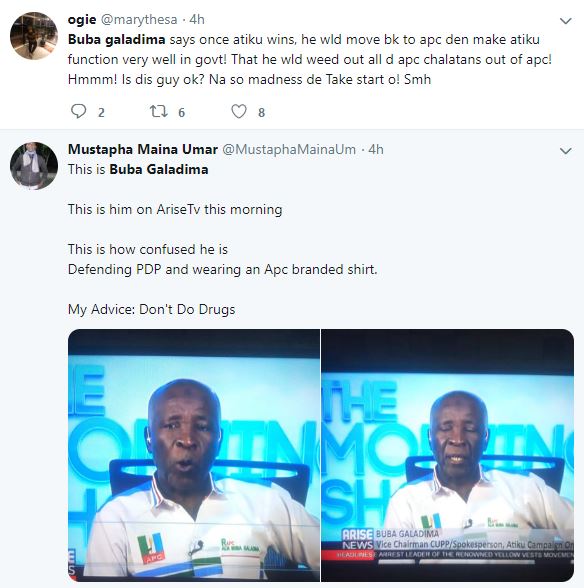View the right Arise News photo

click(447, 455)
